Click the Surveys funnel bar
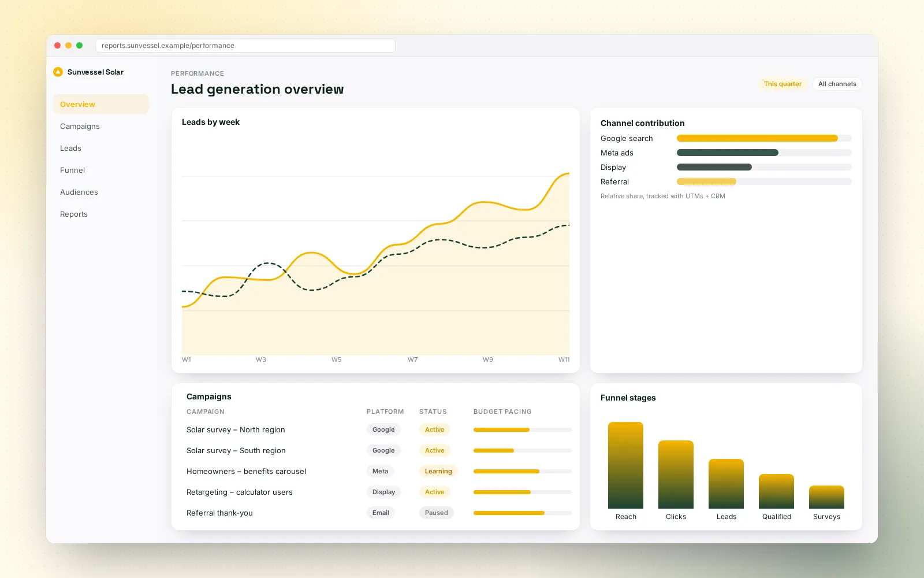924x578 pixels. 826,497
